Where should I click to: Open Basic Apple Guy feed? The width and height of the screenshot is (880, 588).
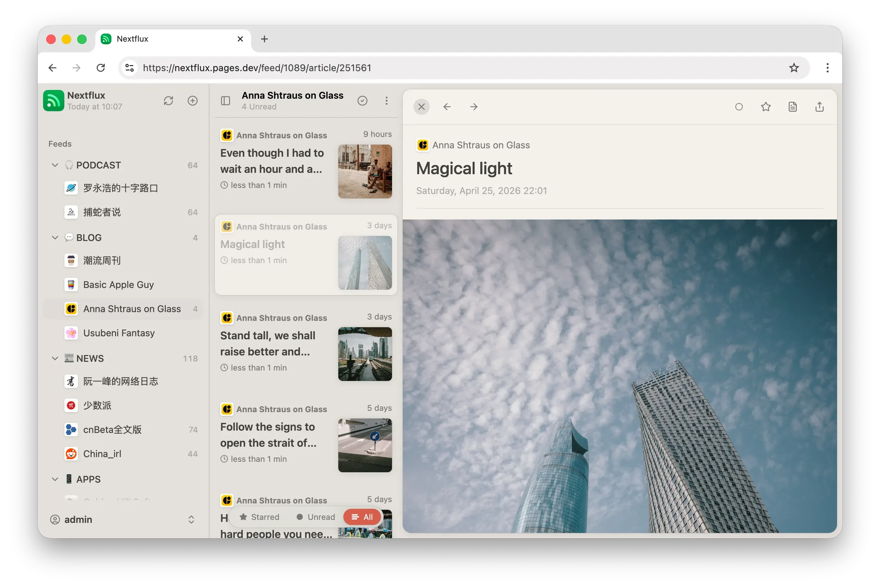(x=123, y=285)
